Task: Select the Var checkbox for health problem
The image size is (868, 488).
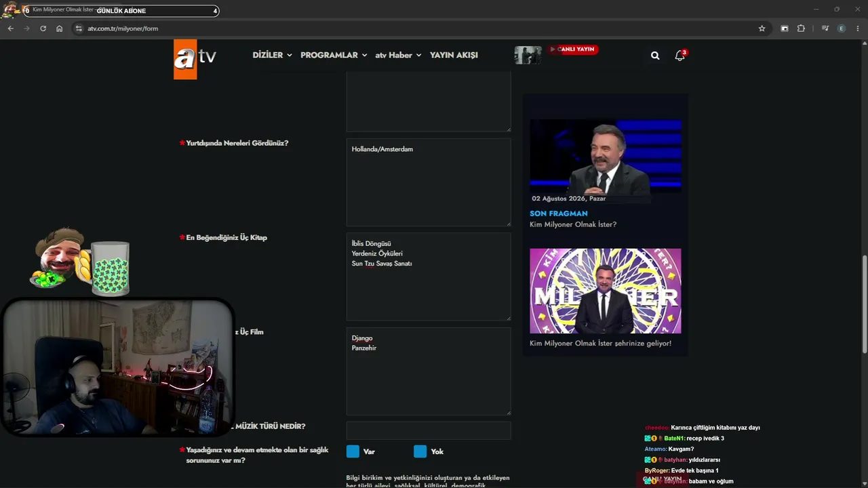Action: pyautogui.click(x=353, y=451)
